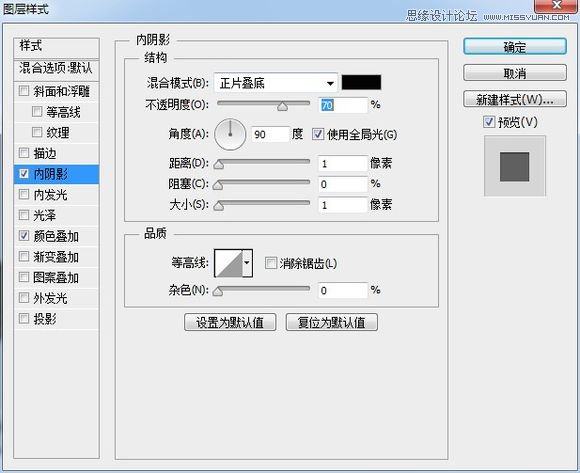Click the 取消 cancel button

click(515, 73)
